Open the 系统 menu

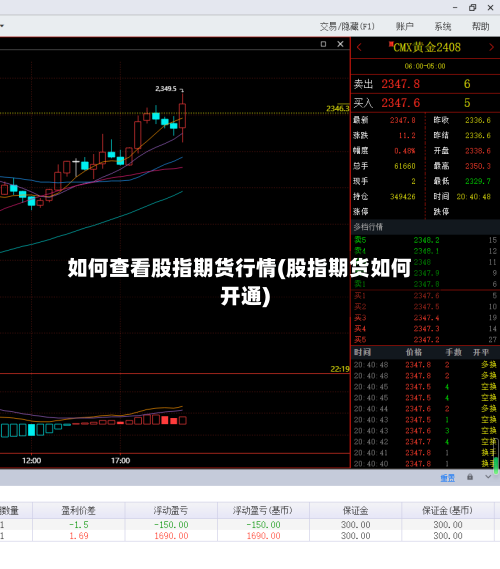(x=443, y=26)
